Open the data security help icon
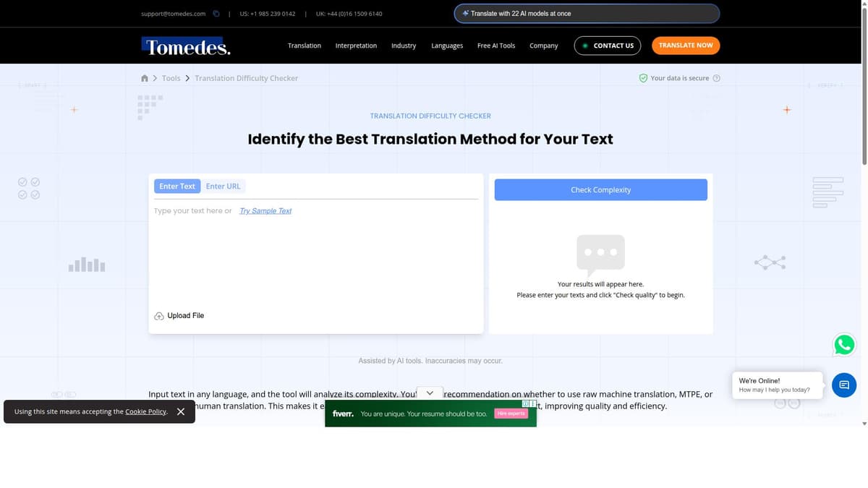868x488 pixels. click(x=716, y=78)
